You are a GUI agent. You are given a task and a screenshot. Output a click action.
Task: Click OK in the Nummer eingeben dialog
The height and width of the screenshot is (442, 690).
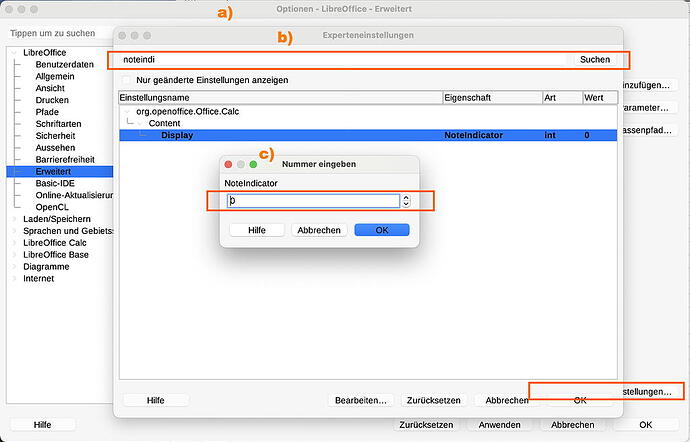[382, 230]
